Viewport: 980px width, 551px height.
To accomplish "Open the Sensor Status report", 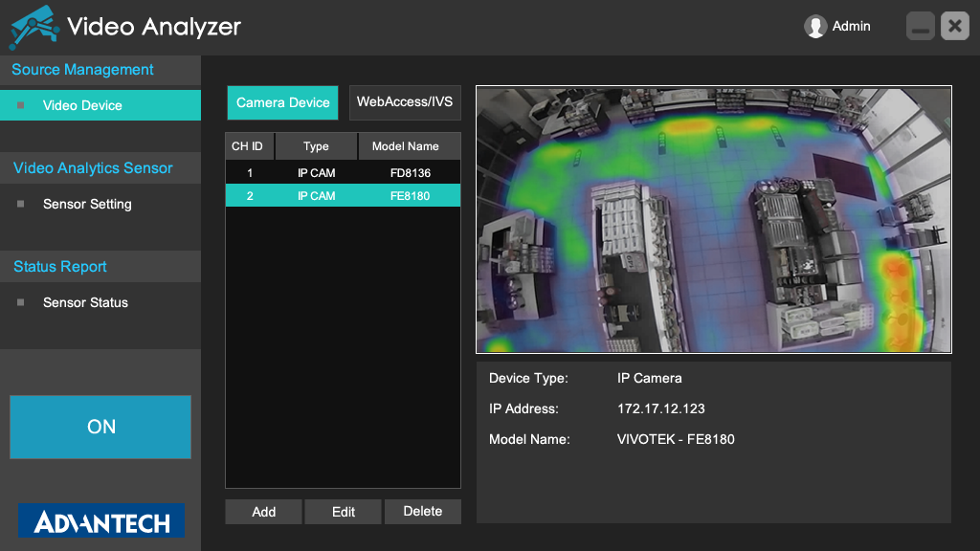I will (85, 302).
